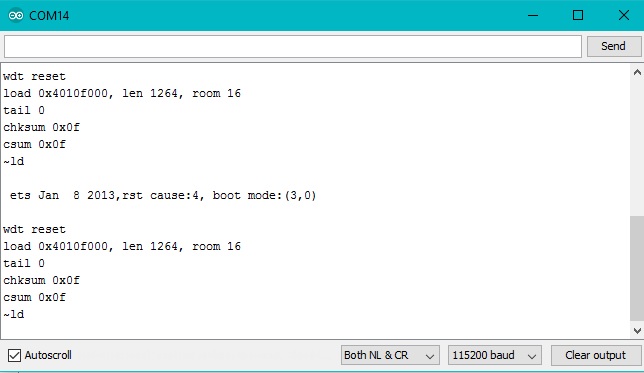Click the 'ets Jan 8 2013,rst cause:4' line
This screenshot has width=644, height=373.
163,195
